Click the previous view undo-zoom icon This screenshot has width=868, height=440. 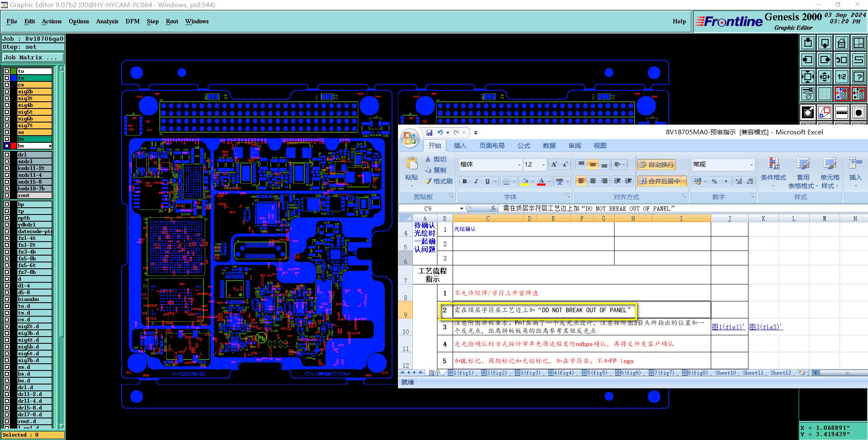tap(842, 60)
